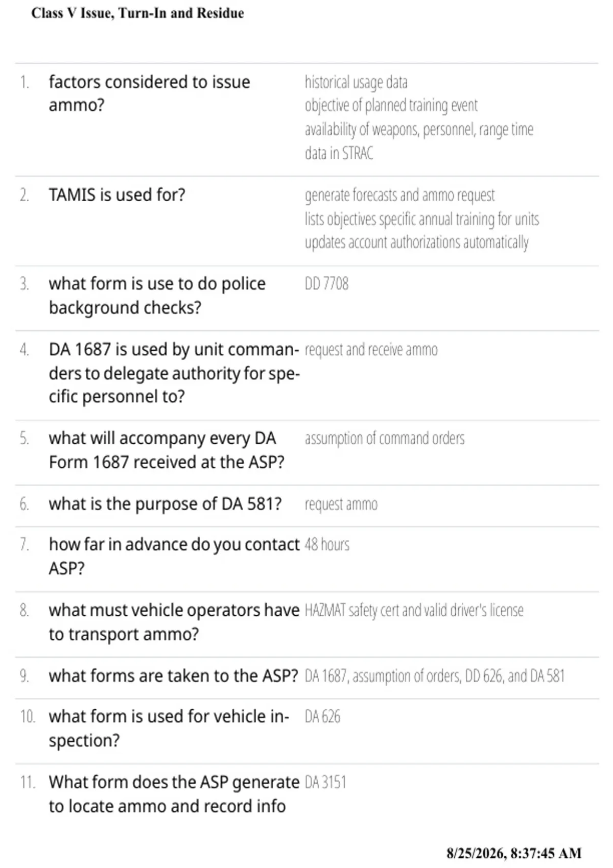Viewport: 613px width, 868px height.
Task: Select the term 'TAMIS is used for?'
Action: point(117,195)
